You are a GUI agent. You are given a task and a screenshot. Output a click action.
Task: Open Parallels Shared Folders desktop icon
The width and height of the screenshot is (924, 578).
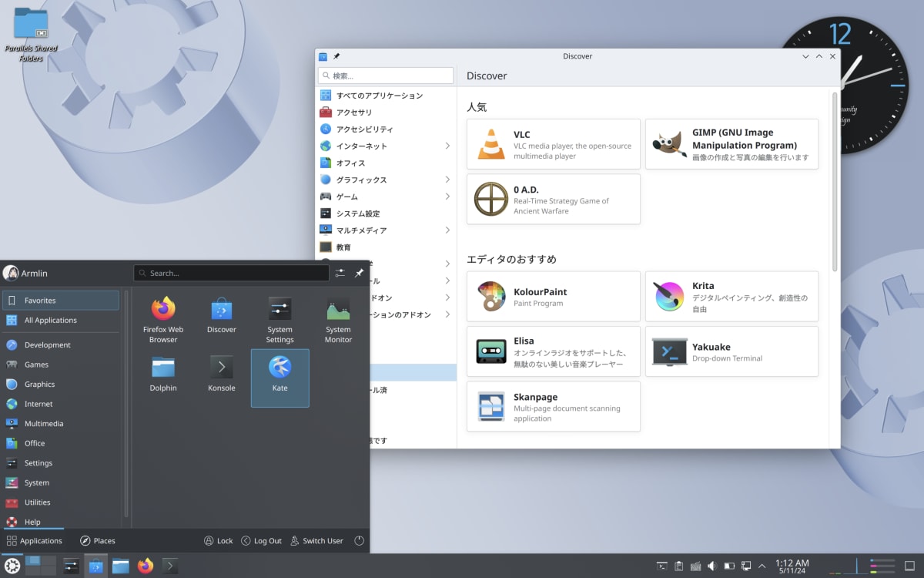[31, 35]
